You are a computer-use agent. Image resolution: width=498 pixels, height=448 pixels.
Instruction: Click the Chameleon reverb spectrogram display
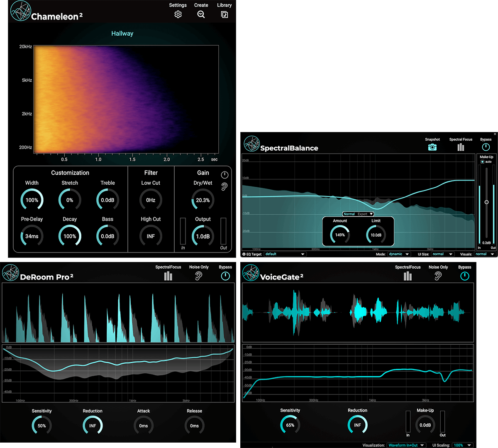pyautogui.click(x=126, y=99)
